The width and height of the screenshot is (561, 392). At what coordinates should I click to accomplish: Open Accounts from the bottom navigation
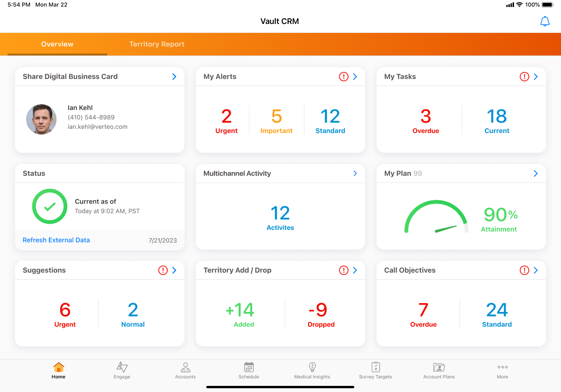(185, 368)
